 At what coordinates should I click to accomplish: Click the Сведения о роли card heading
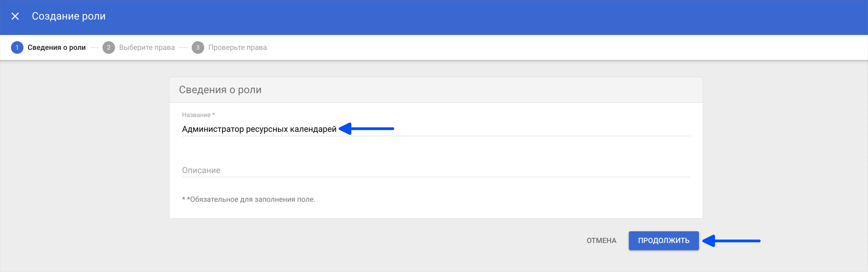[x=220, y=90]
